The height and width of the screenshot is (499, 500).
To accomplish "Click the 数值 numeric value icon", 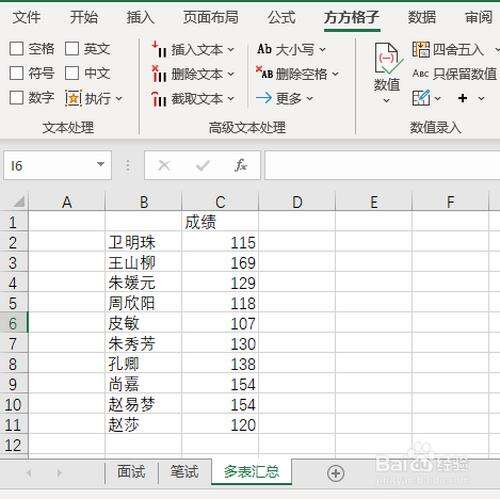I will coord(387,58).
